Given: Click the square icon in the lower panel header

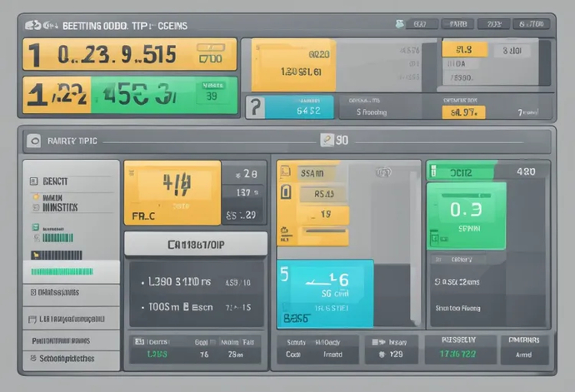Looking at the screenshot, I should point(34,141).
